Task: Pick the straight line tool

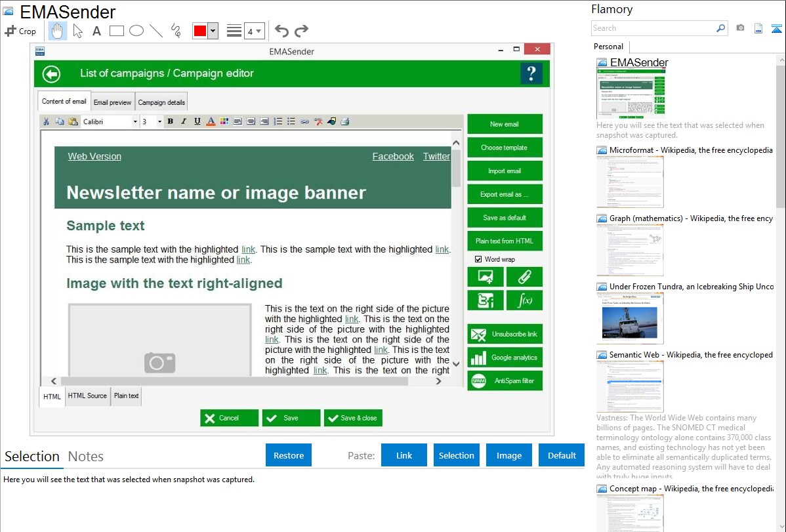Action: tap(156, 31)
